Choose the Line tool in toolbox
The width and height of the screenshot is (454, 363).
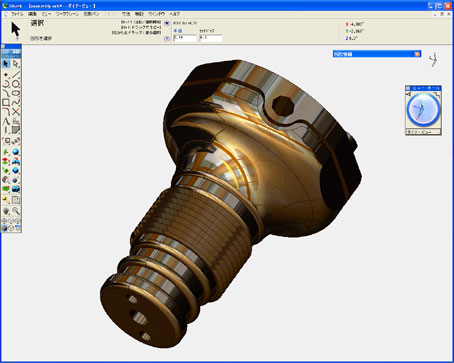pyautogui.click(x=16, y=74)
